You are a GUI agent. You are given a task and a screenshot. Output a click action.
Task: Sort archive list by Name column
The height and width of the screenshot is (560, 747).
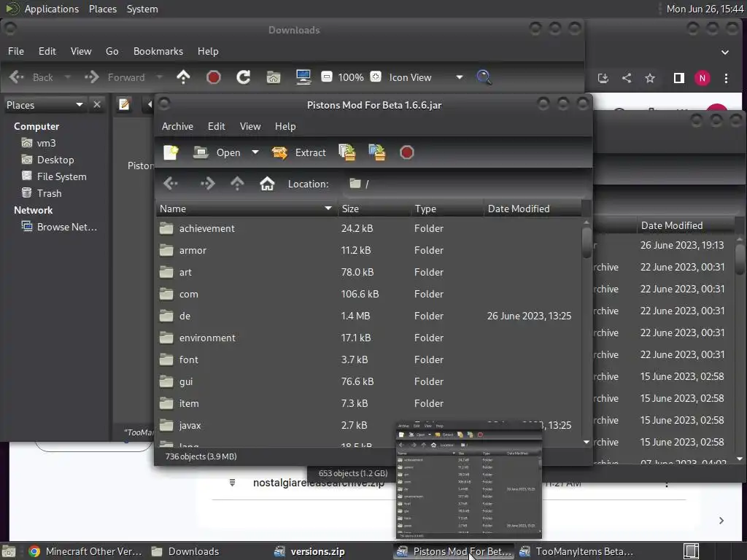247,209
